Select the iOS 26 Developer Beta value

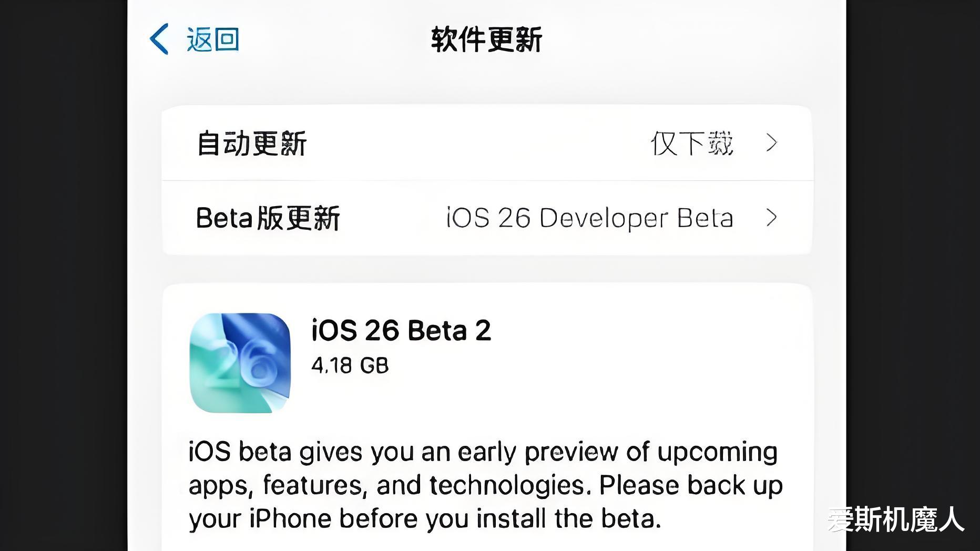coord(589,218)
